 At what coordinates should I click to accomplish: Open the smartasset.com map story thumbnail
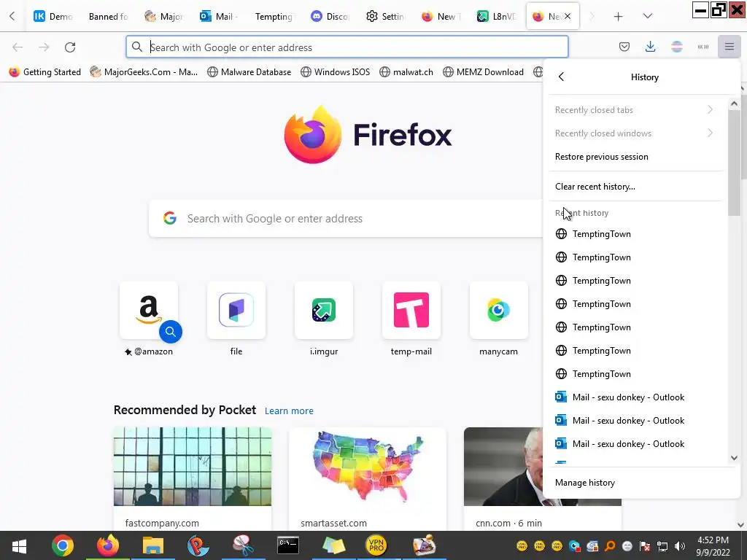[368, 466]
